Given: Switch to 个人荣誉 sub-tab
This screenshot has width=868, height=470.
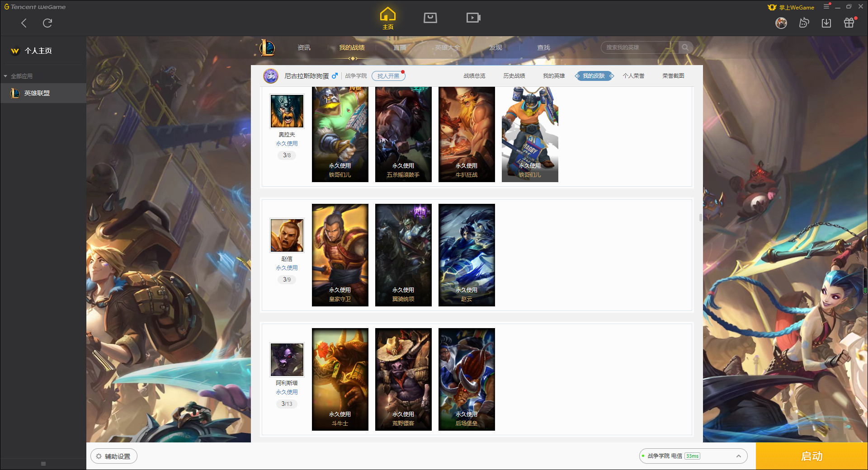Looking at the screenshot, I should point(633,76).
